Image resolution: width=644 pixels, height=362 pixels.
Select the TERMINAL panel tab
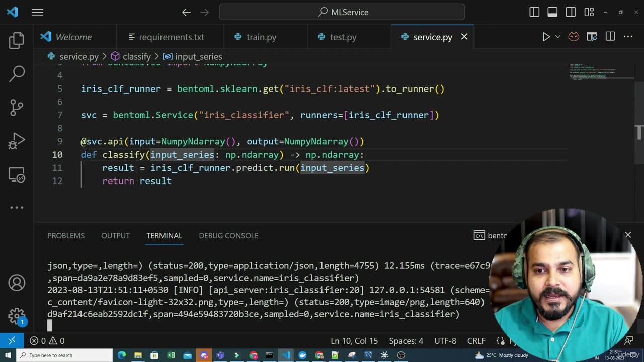(x=164, y=235)
